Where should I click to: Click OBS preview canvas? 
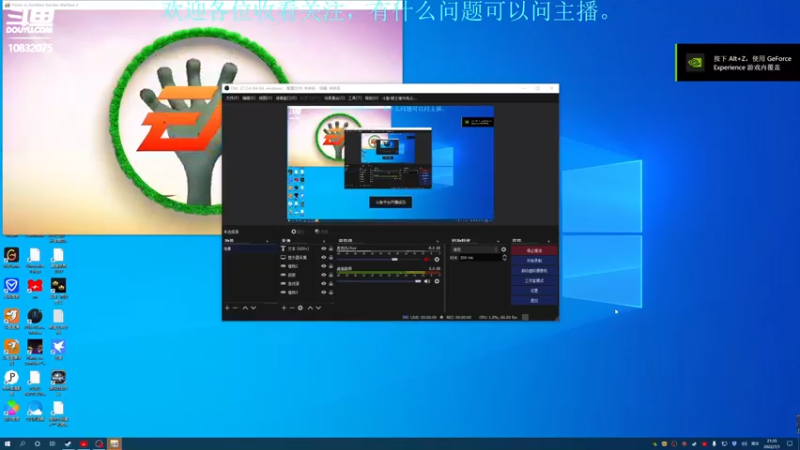(x=390, y=163)
